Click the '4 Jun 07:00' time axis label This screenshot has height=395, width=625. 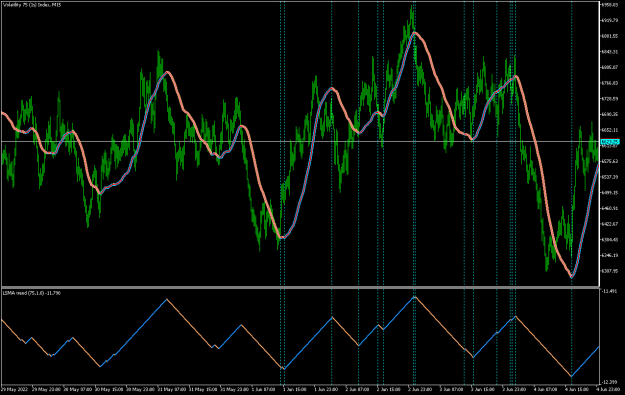pos(545,389)
